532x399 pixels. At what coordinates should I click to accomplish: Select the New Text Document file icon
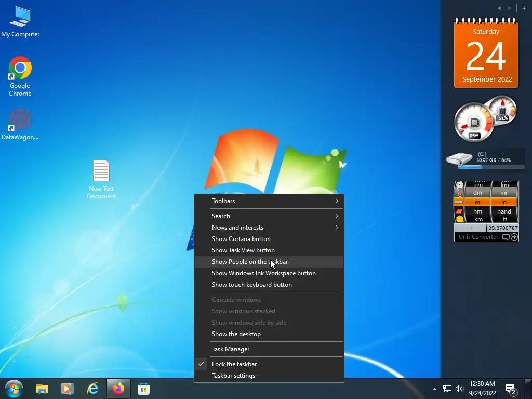[101, 179]
